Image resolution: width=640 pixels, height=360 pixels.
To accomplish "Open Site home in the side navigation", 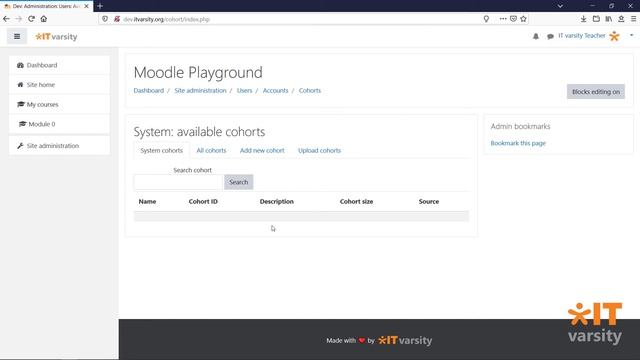I will click(x=59, y=85).
